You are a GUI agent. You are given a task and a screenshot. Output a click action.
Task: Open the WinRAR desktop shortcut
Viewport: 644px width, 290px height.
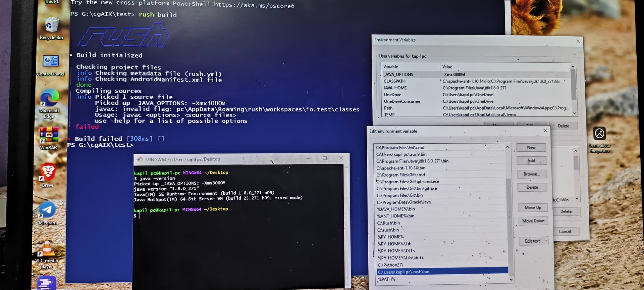click(49, 138)
